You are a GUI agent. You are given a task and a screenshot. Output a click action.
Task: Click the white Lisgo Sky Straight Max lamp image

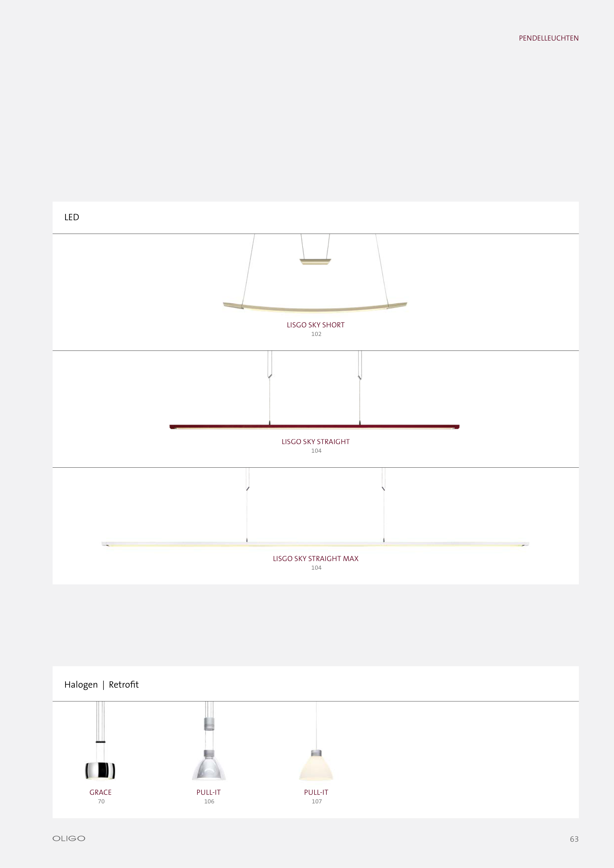tap(315, 544)
